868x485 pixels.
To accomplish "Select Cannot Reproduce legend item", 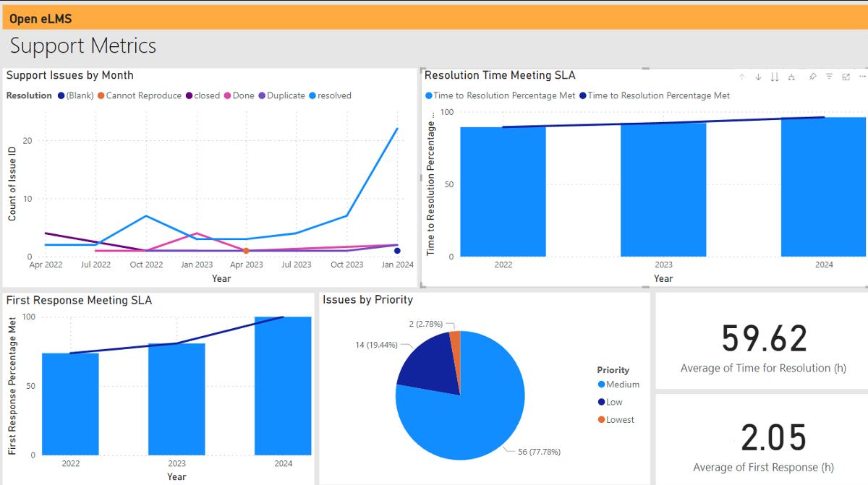I will click(140, 95).
